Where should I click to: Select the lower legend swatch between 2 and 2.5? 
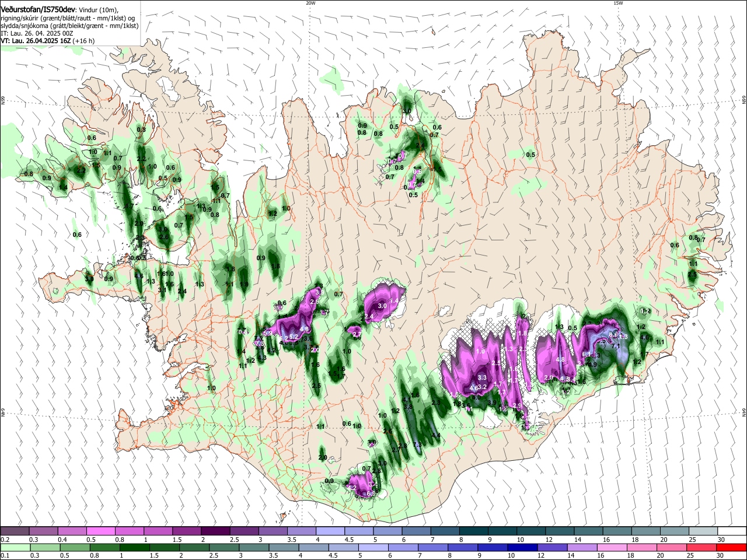coord(194,547)
